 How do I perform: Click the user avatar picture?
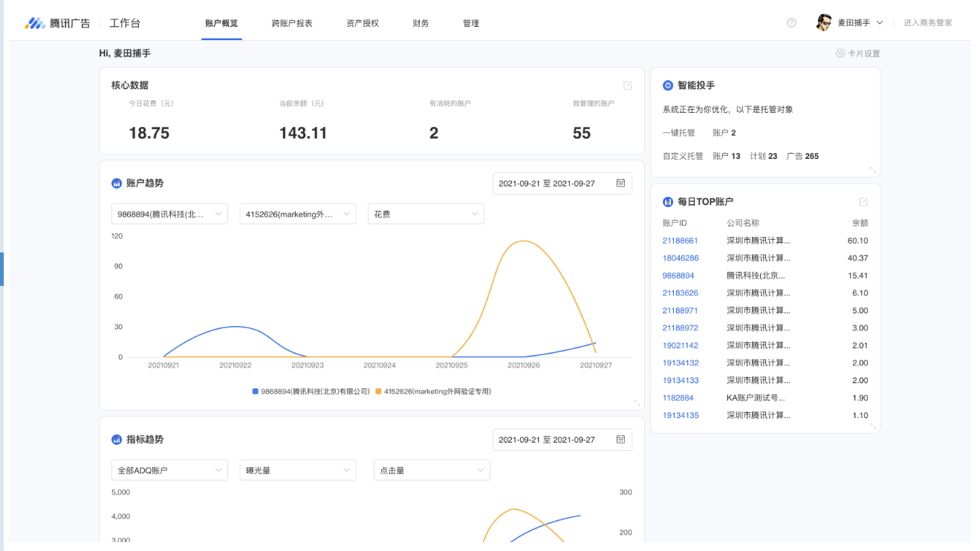pos(823,23)
